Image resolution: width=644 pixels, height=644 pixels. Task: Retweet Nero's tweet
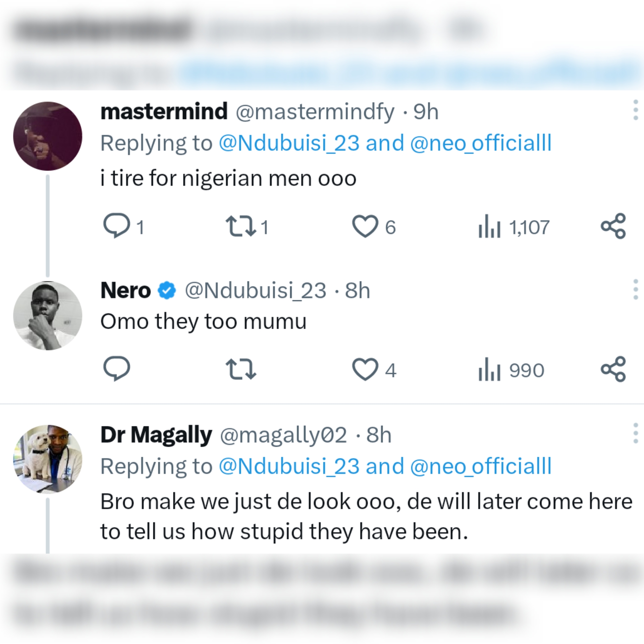241,369
